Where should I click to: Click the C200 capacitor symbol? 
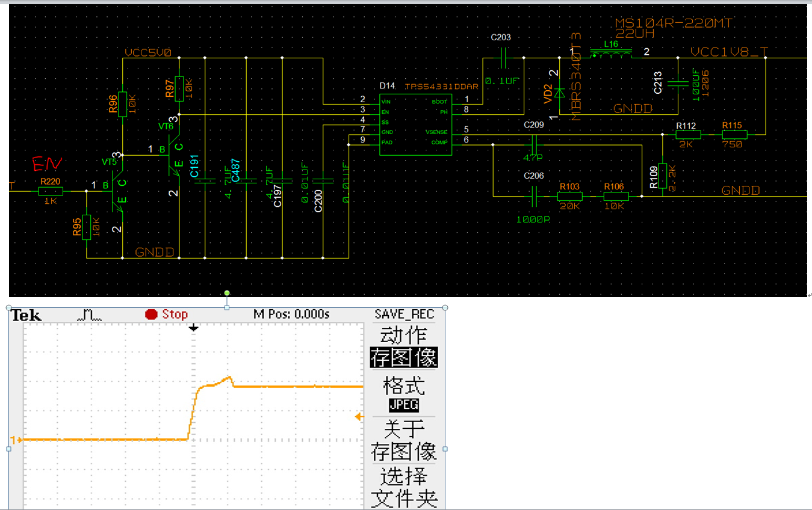(x=323, y=181)
